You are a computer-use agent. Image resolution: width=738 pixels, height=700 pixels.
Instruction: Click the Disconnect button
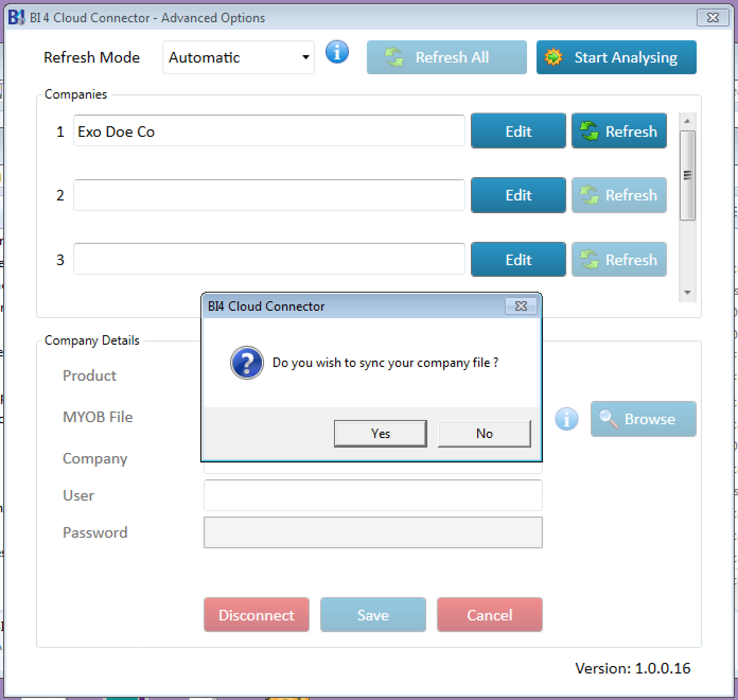pos(256,615)
